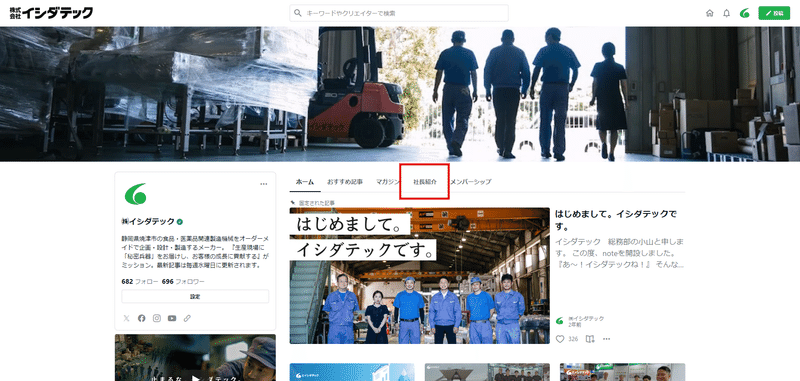This screenshot has height=381, width=800.
Task: Open the notifications bell
Action: coord(727,13)
